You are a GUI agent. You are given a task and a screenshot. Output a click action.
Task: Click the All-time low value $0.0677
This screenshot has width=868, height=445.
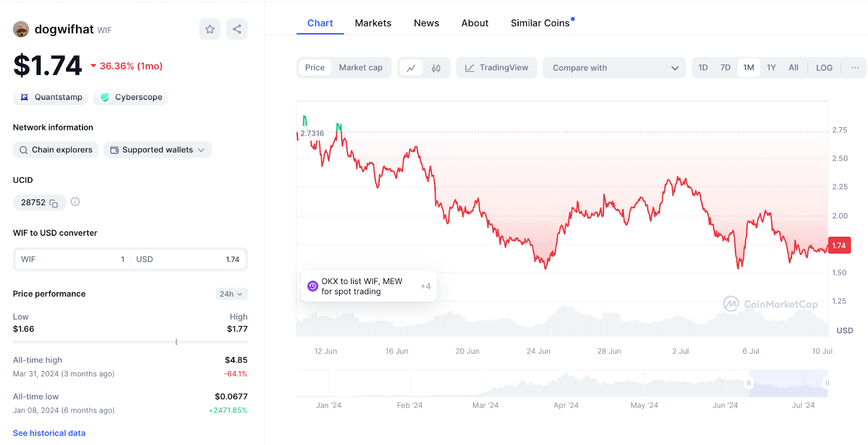(231, 397)
